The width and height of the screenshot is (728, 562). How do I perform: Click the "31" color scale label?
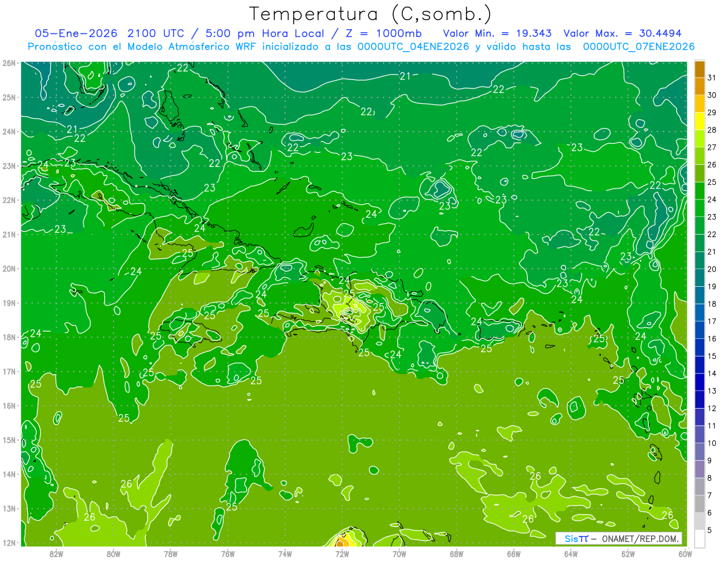pos(712,78)
